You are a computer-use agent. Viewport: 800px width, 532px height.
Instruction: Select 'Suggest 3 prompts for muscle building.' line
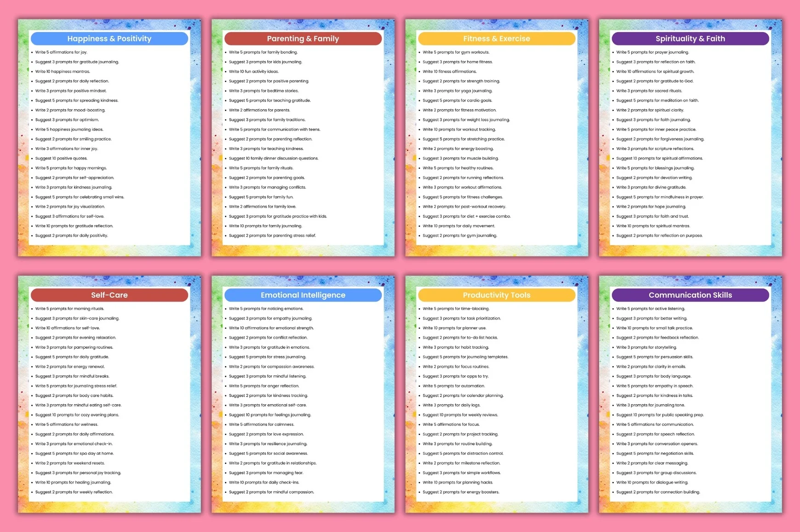click(461, 158)
